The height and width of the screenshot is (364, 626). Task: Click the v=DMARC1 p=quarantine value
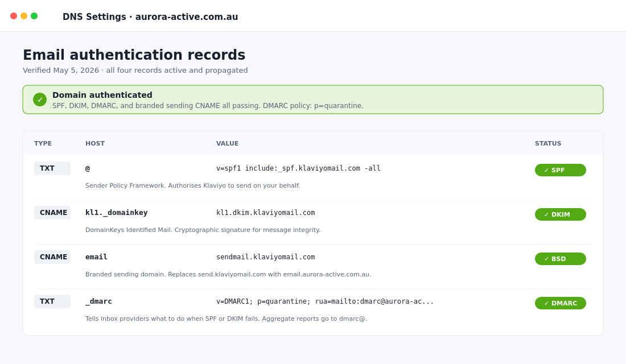(325, 301)
